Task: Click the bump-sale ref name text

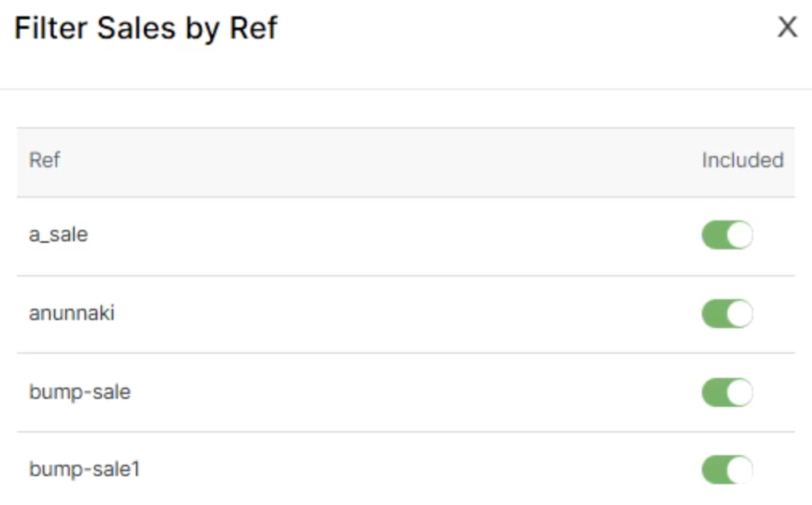Action: click(x=80, y=392)
